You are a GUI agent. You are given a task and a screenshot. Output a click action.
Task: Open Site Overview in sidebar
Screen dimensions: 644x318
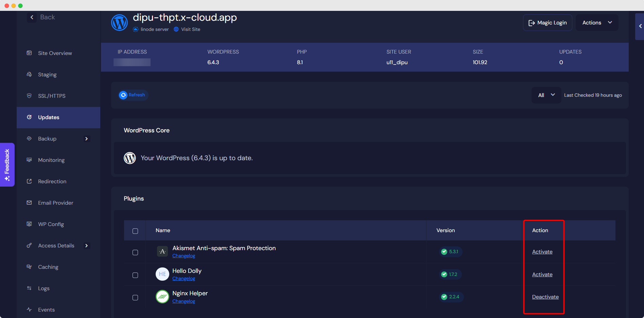point(55,53)
